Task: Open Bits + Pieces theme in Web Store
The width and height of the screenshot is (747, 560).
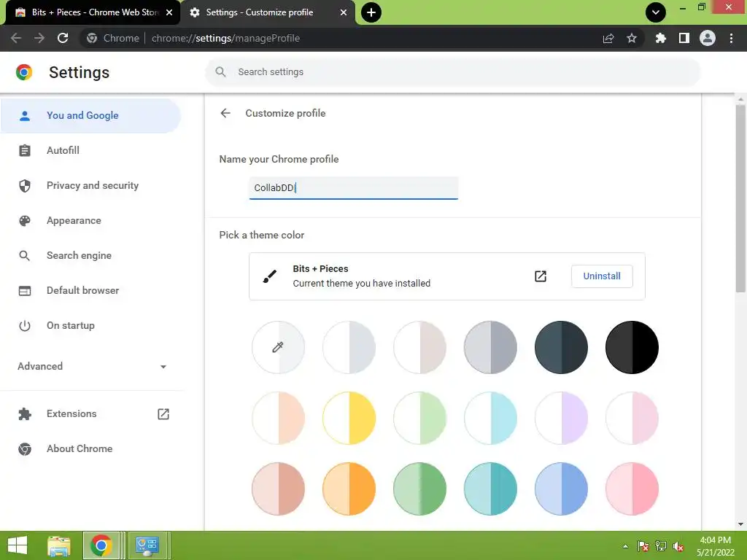Action: pos(541,276)
